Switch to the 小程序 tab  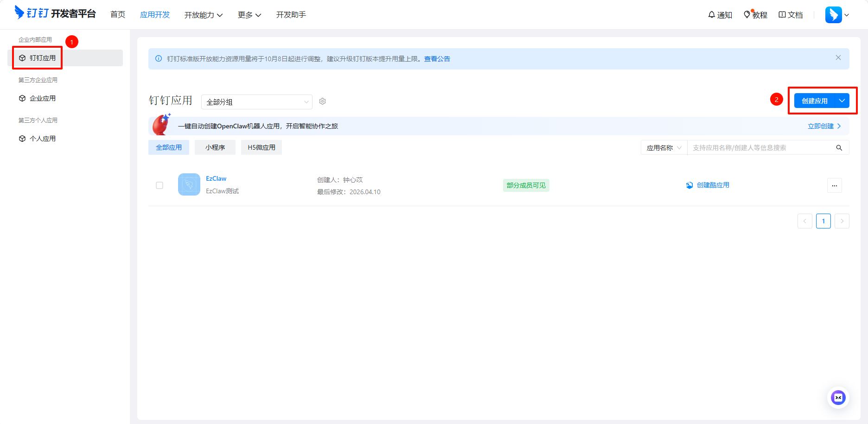tap(215, 147)
